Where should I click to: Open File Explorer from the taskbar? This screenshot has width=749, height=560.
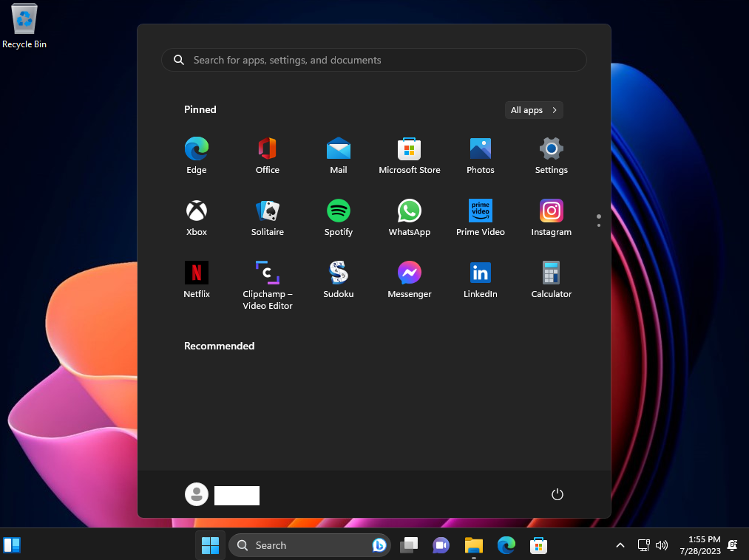[473, 545]
